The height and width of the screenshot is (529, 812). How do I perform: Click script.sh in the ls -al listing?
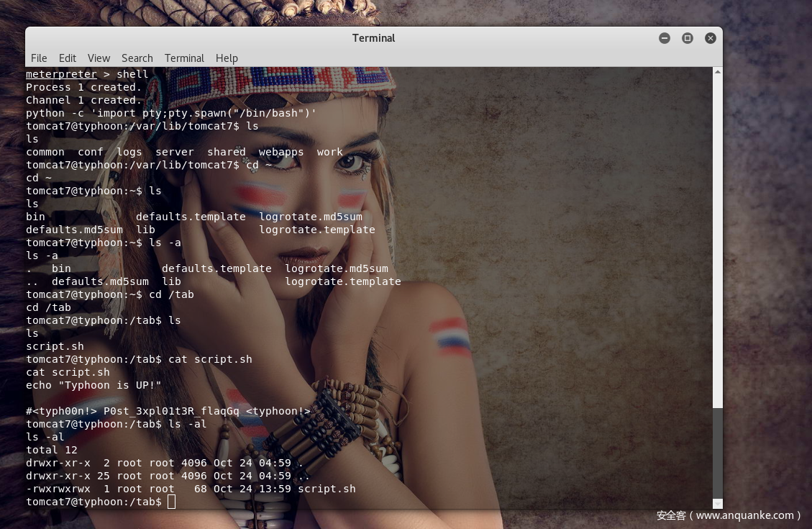pos(327,489)
